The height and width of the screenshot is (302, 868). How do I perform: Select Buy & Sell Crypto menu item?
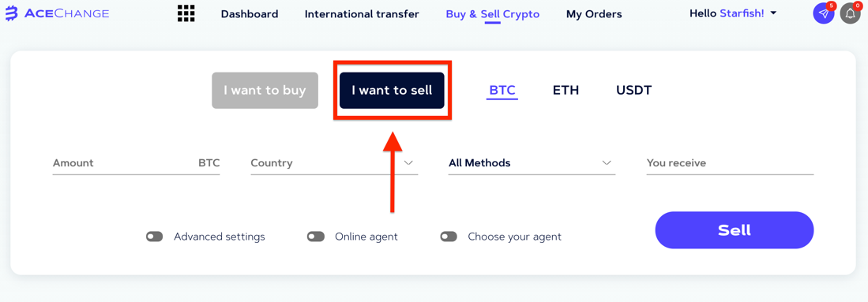click(x=493, y=14)
